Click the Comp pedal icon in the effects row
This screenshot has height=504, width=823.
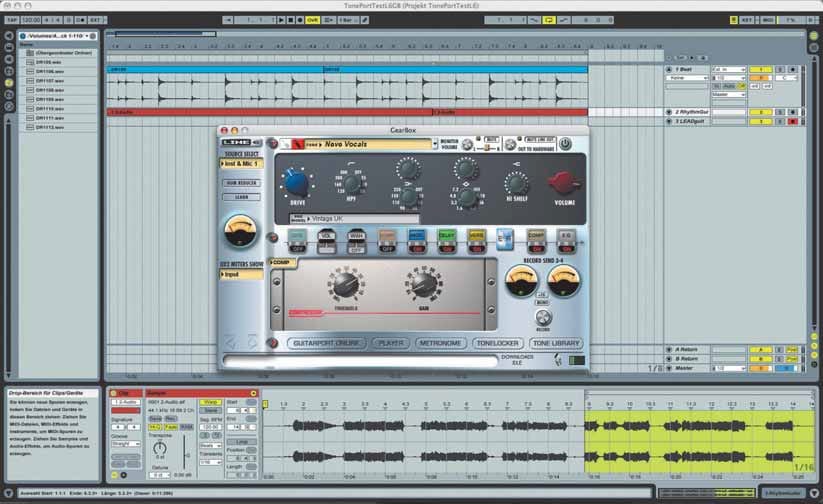pyautogui.click(x=536, y=242)
